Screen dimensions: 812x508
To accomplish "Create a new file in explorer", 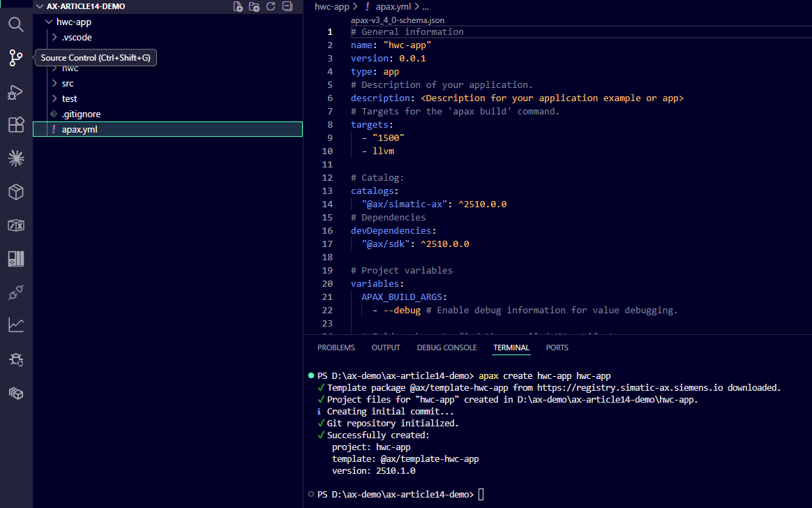I will coord(238,7).
